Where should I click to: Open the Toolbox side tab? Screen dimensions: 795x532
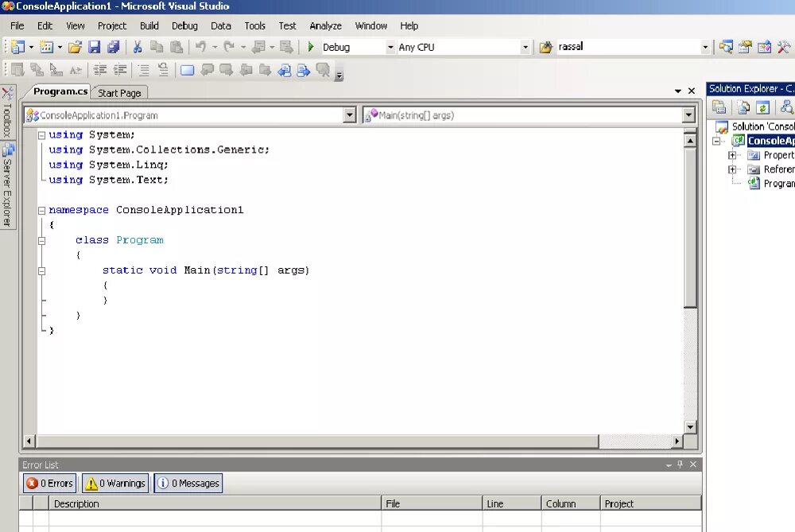[x=7, y=113]
